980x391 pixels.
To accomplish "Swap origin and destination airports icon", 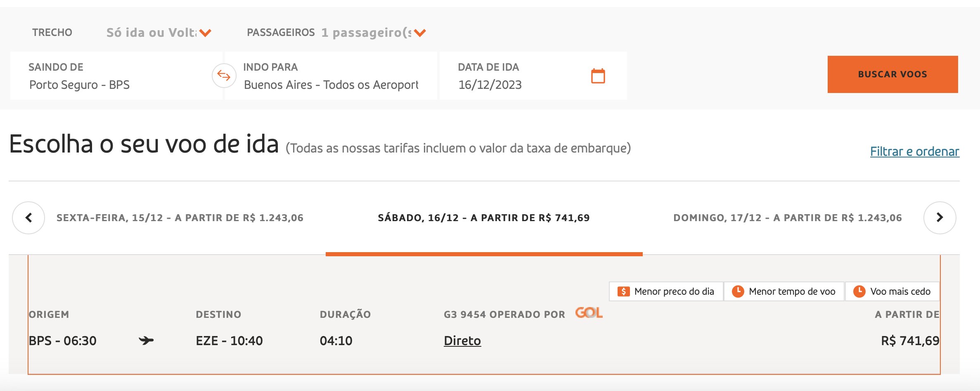I will [224, 76].
